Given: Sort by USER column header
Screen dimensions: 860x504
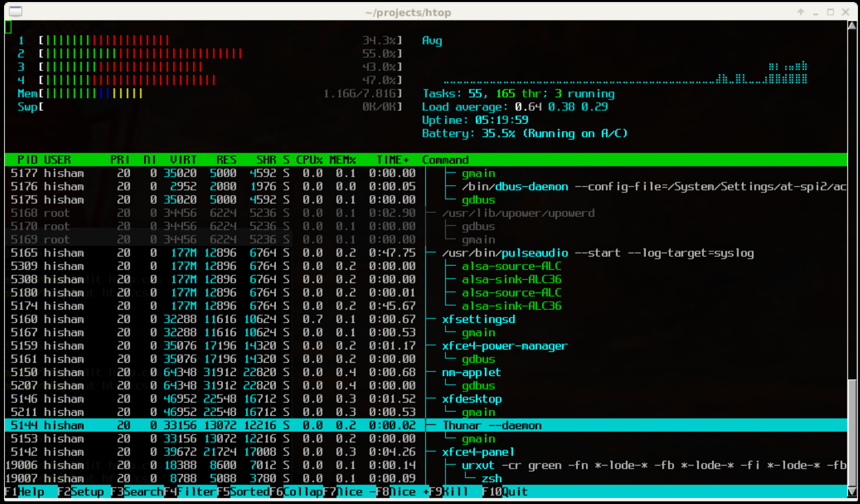Looking at the screenshot, I should coord(58,160).
